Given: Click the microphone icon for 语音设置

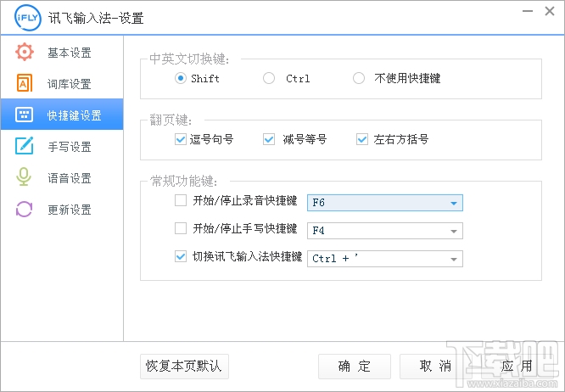Looking at the screenshot, I should (x=24, y=177).
